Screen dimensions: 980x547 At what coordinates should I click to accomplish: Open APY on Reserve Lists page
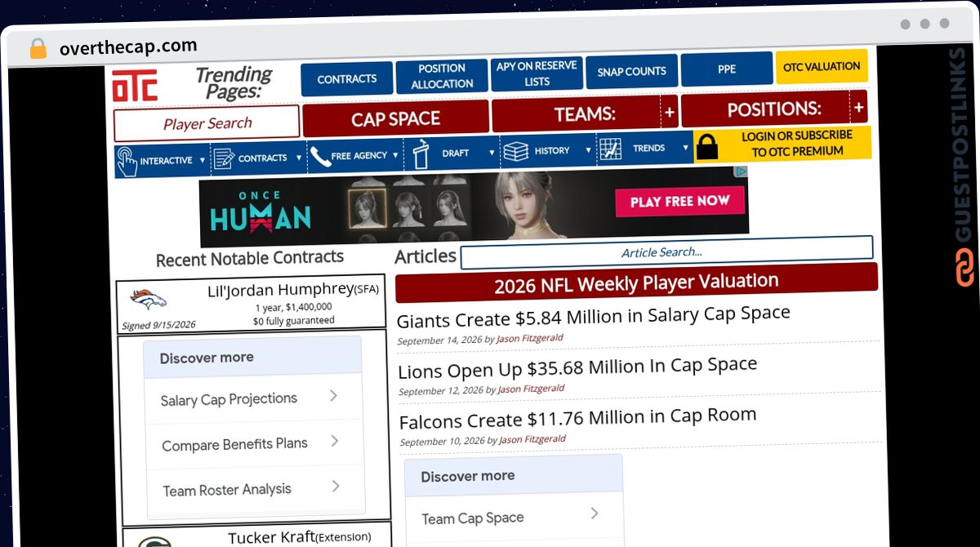point(537,73)
